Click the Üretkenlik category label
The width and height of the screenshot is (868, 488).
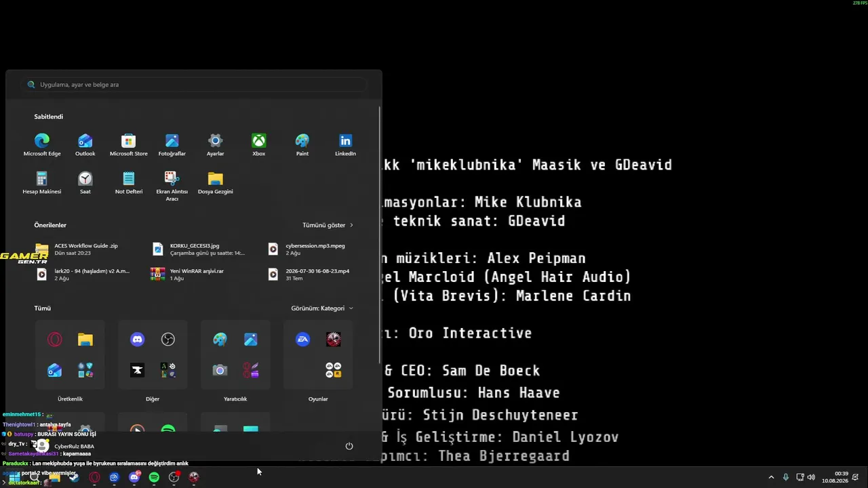[70, 399]
